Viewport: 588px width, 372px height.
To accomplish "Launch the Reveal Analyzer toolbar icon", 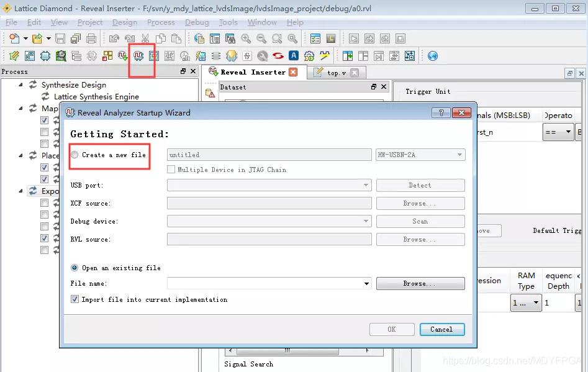I will (x=138, y=57).
